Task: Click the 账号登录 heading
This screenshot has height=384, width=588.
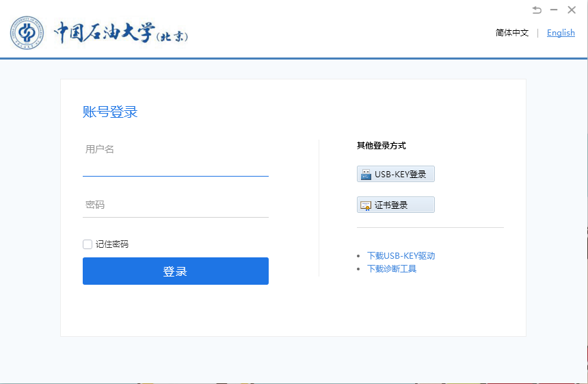Action: click(x=110, y=112)
